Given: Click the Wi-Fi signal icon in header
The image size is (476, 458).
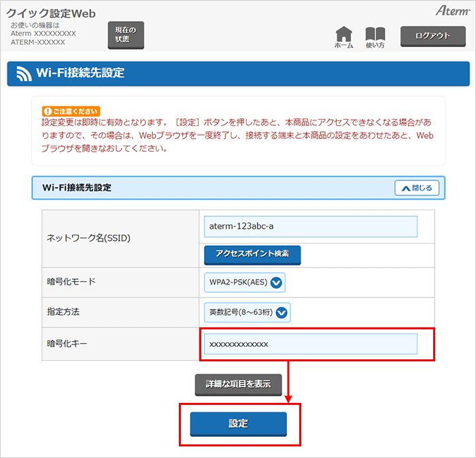Looking at the screenshot, I should pyautogui.click(x=24, y=73).
